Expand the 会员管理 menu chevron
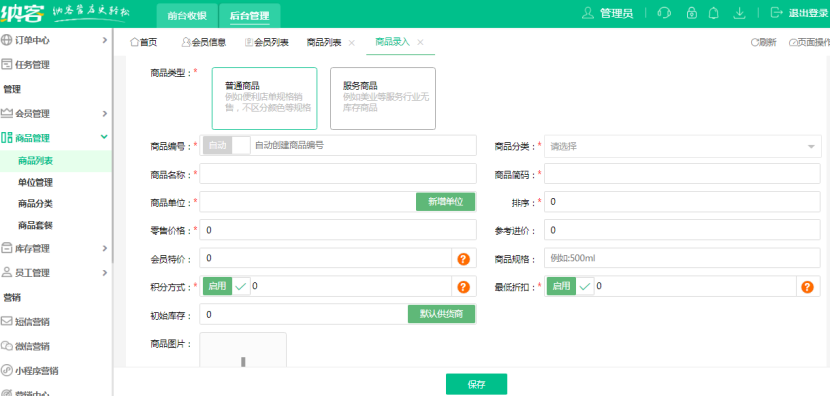Screen dimensions: 831x397 (x=104, y=113)
